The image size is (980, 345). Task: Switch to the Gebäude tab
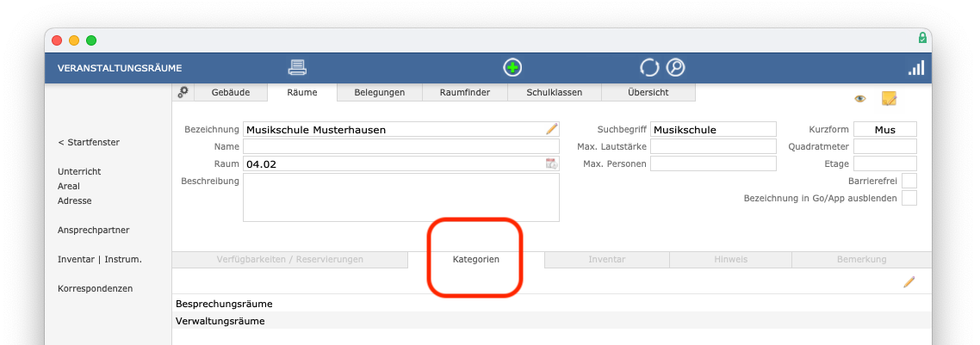click(x=231, y=92)
